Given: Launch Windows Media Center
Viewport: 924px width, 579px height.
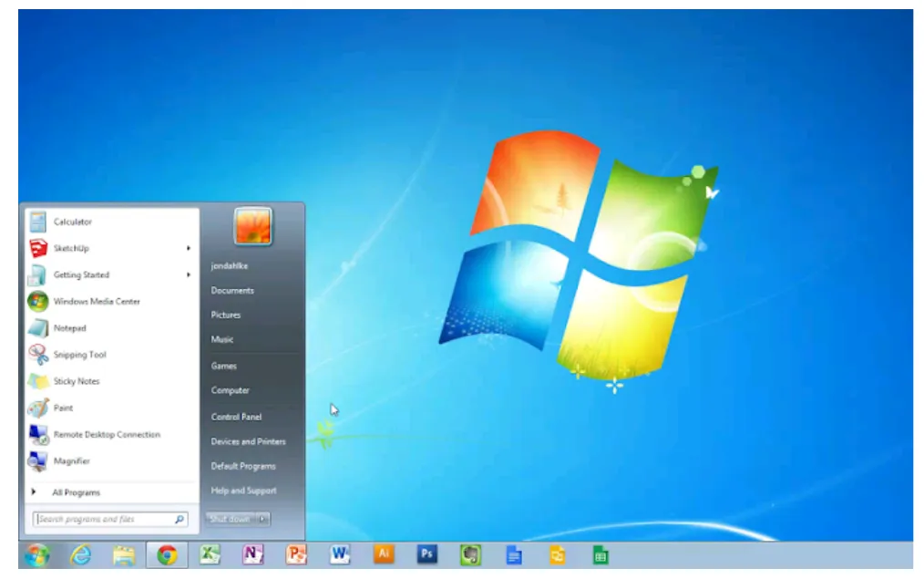Looking at the screenshot, I should click(x=111, y=301).
